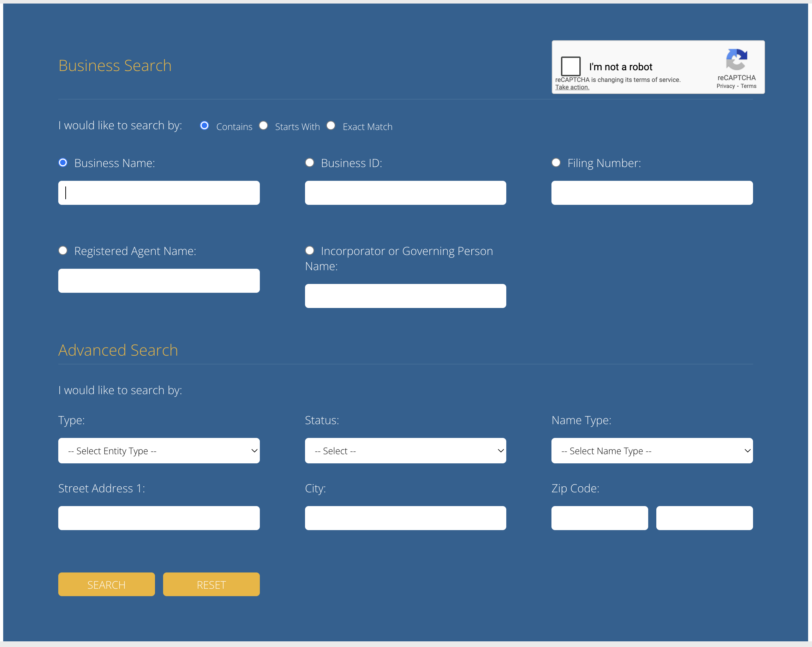Open the Select Entity Type dropdown
Image resolution: width=812 pixels, height=647 pixels.
click(159, 451)
